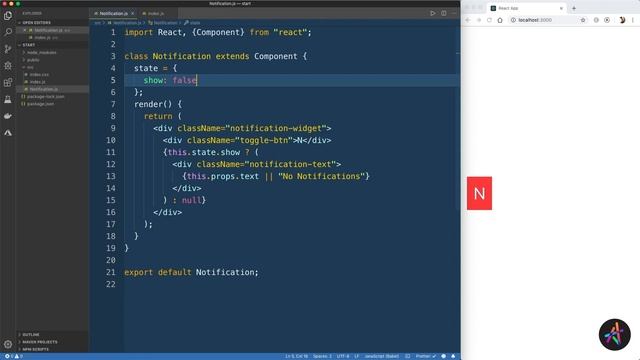Click the UTF-8 encoding in status bar
Screen dimensions: 640x360
343,356
